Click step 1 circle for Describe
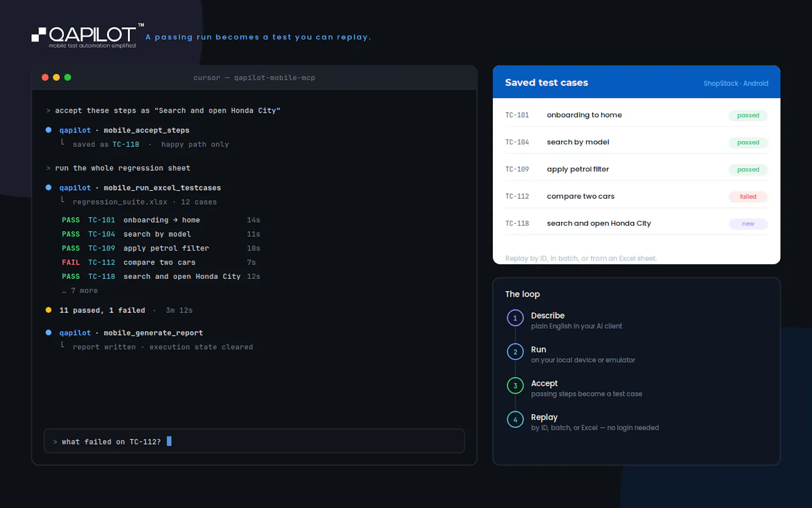Screen dimensions: 812x508 (x=515, y=318)
